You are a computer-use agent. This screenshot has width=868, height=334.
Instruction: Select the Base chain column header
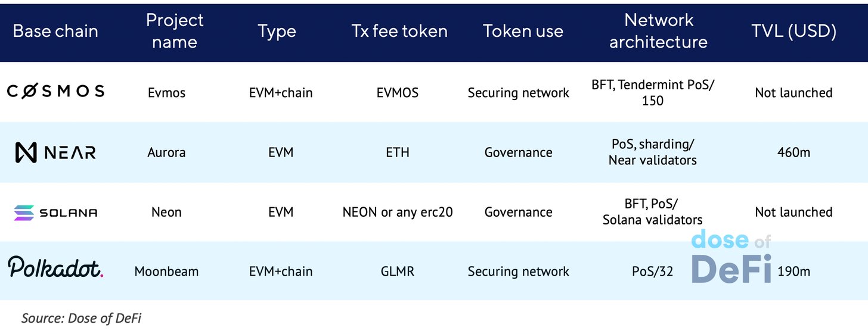(x=55, y=31)
